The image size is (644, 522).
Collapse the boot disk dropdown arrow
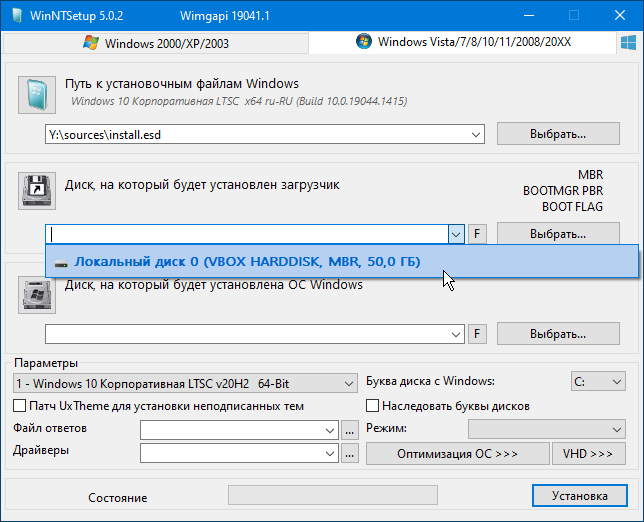456,235
